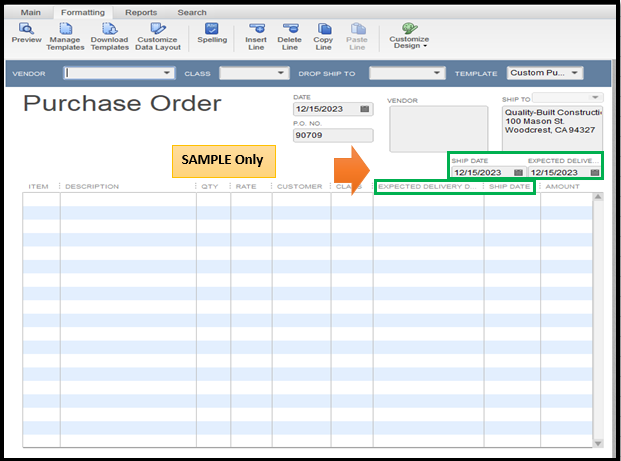Open the calendar for header Expected Delivery
621x461 pixels.
(594, 172)
